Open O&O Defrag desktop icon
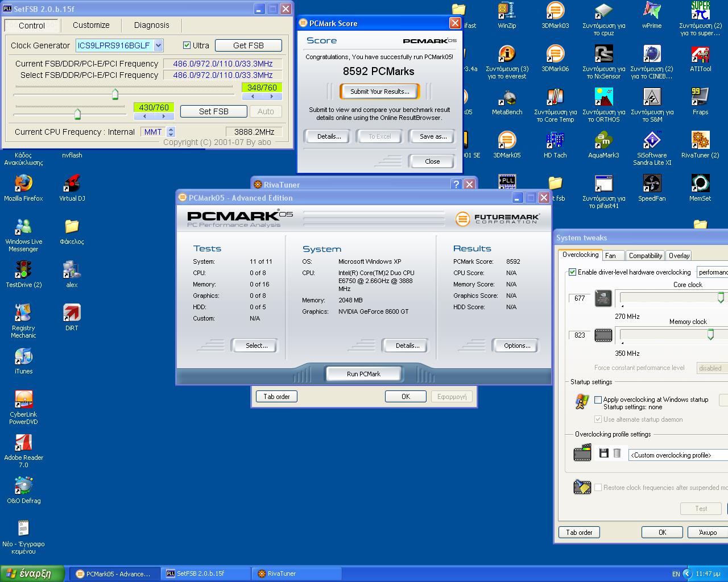 (x=23, y=490)
